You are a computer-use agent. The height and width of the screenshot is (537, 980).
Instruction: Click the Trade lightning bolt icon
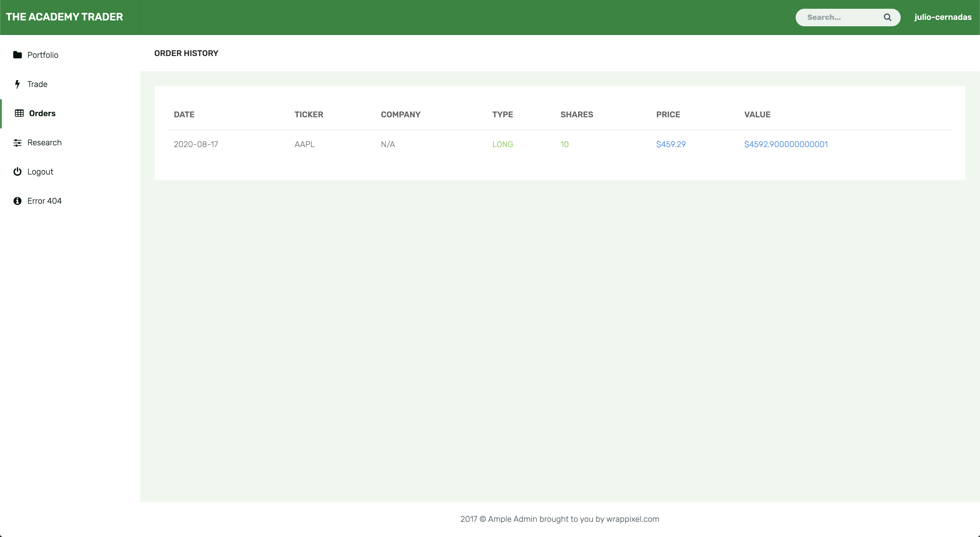tap(17, 84)
